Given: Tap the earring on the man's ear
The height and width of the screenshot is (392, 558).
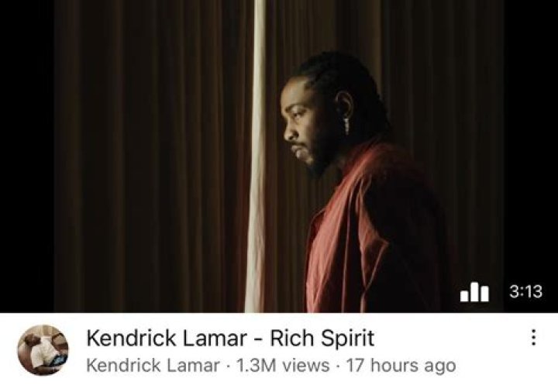Looking at the screenshot, I should point(346,126).
